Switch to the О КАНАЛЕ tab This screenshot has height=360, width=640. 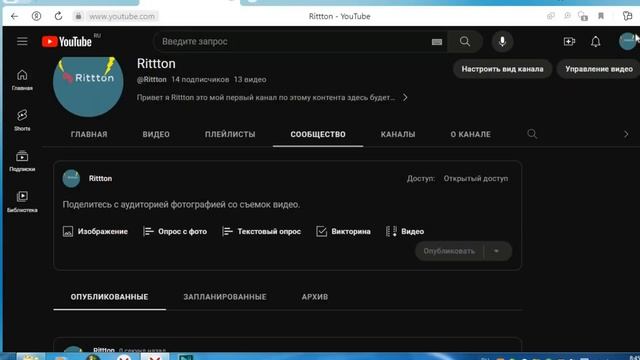tap(471, 134)
